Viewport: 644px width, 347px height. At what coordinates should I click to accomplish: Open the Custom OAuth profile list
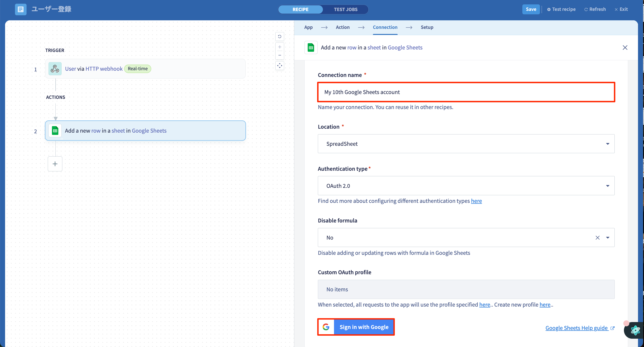466,289
